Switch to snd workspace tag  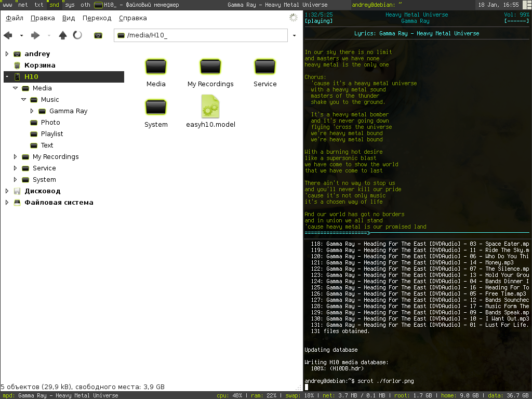coord(54,5)
